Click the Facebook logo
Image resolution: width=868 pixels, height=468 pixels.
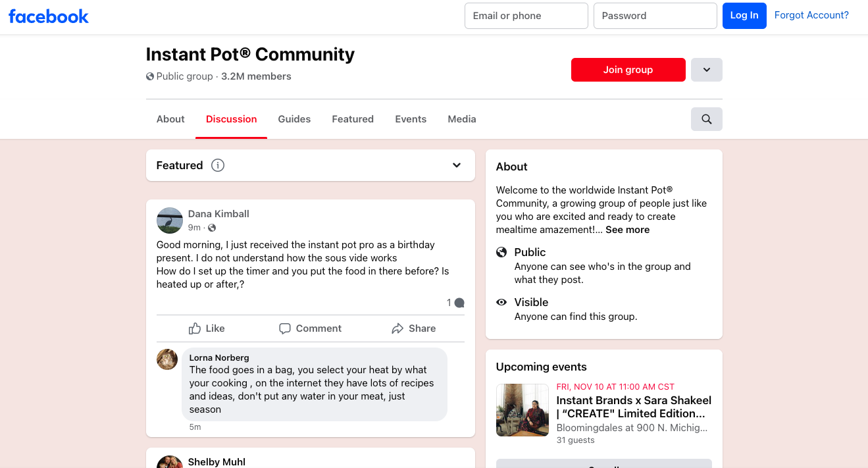tap(49, 16)
